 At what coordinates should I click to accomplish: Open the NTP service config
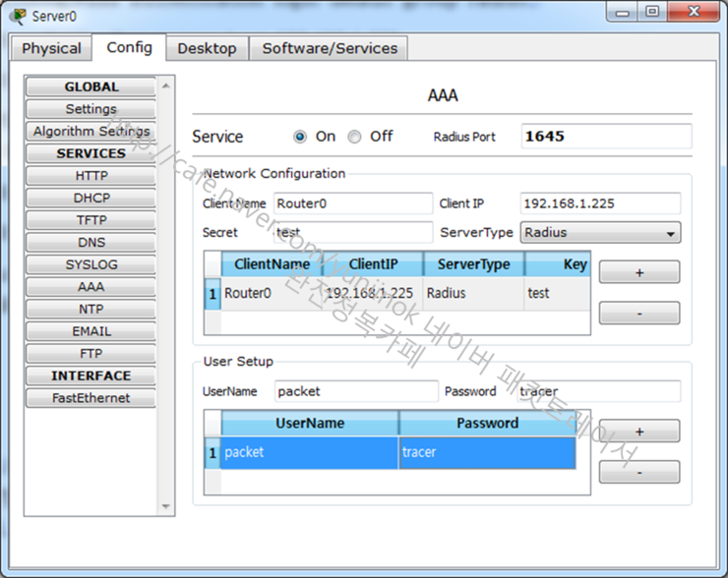[91, 310]
